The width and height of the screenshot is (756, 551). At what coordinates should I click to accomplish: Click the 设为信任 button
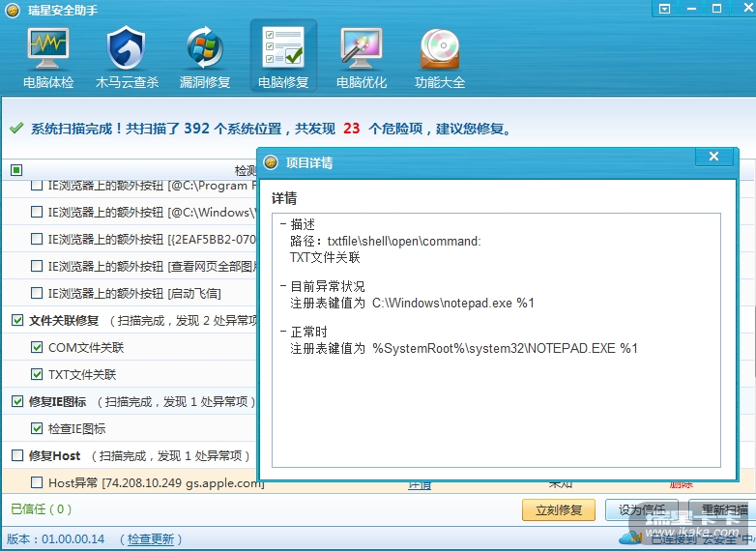pyautogui.click(x=642, y=510)
